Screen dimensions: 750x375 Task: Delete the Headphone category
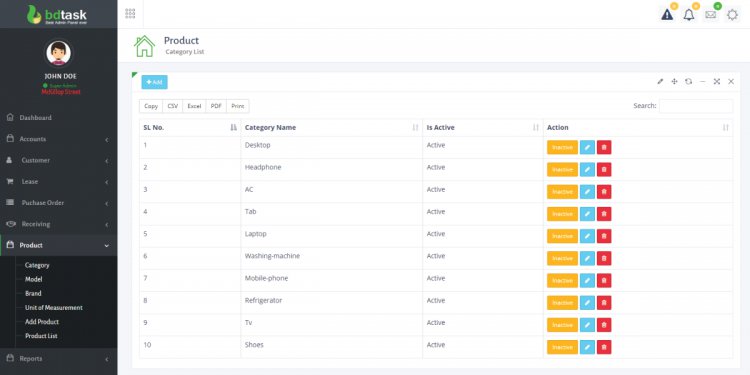(x=604, y=169)
